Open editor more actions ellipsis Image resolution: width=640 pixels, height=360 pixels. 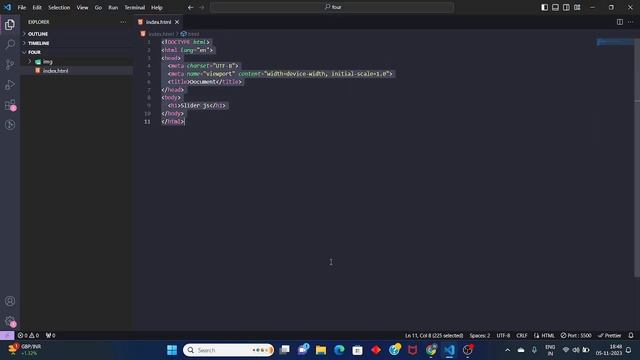coord(631,22)
